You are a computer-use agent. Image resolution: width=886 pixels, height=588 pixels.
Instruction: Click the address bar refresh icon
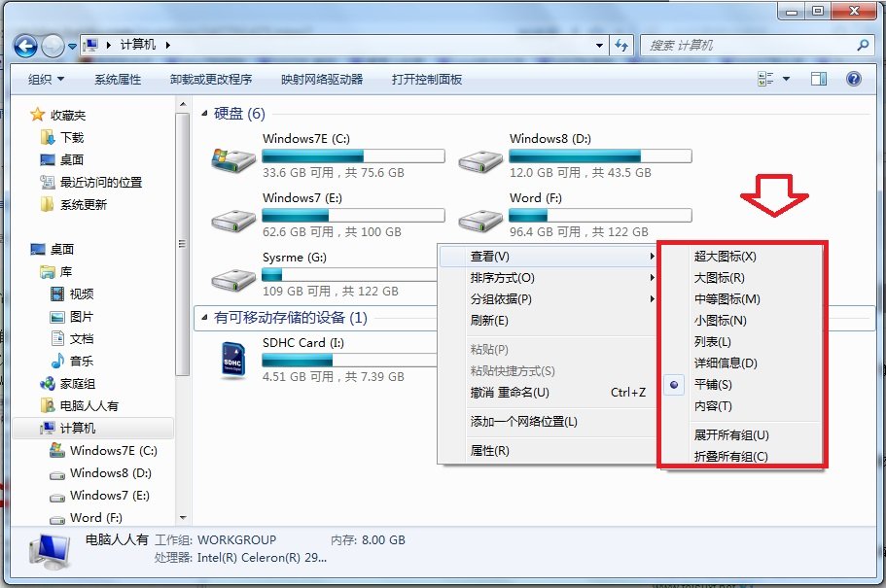[622, 44]
